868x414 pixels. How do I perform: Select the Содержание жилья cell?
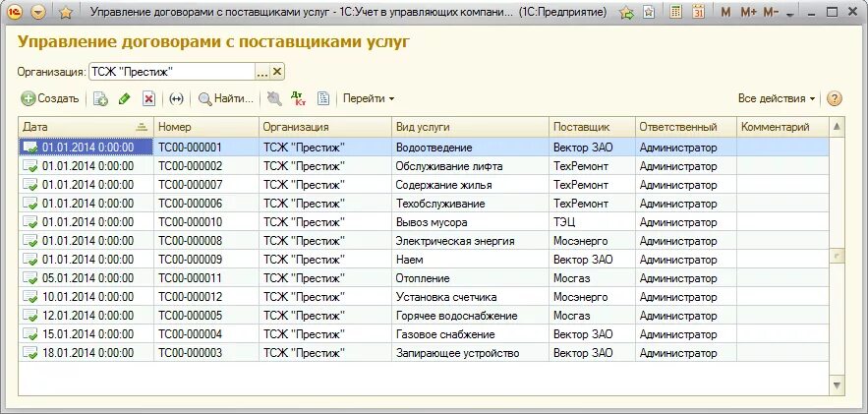(470, 185)
